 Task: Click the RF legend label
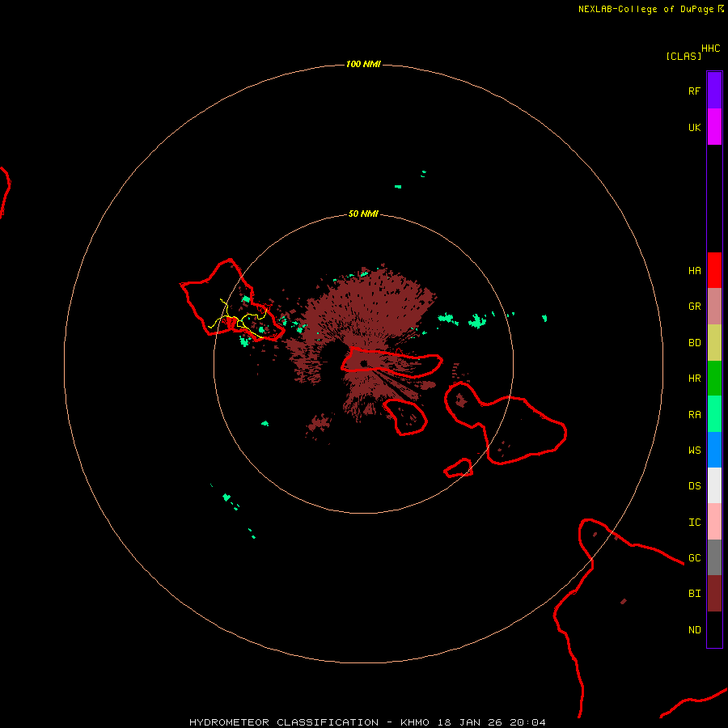(x=694, y=91)
